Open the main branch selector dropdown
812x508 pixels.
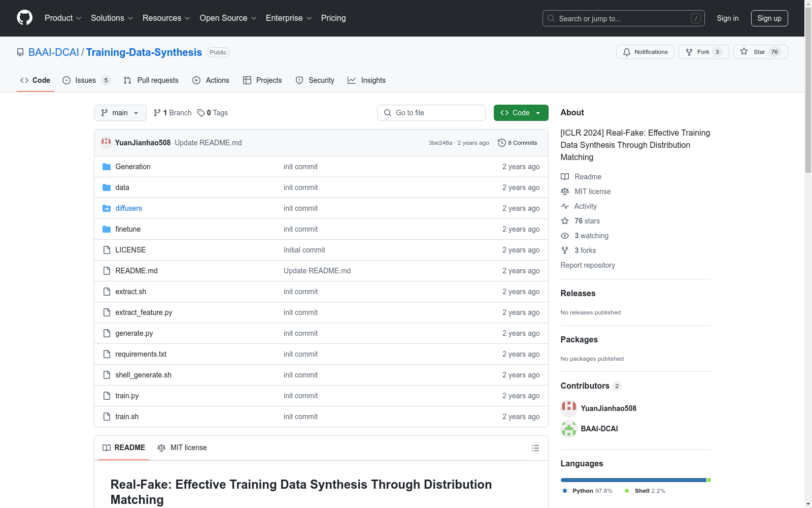click(x=120, y=113)
